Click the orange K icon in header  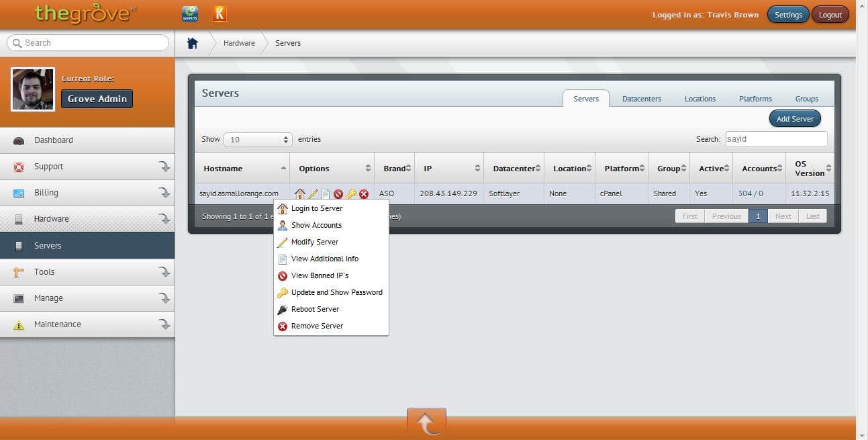coord(220,14)
